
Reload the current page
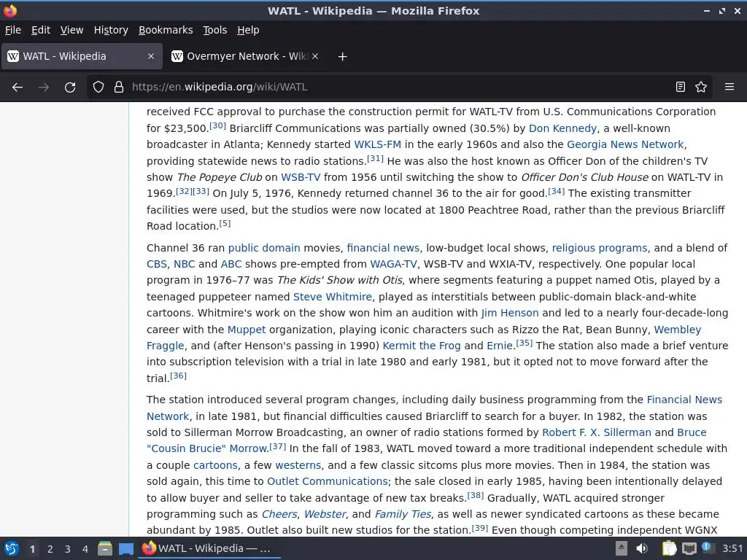tap(70, 87)
